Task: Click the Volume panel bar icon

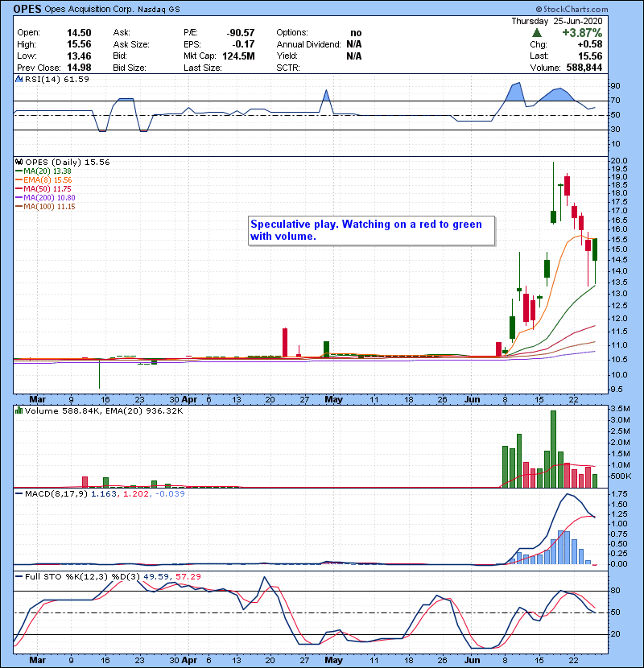Action: [x=19, y=410]
